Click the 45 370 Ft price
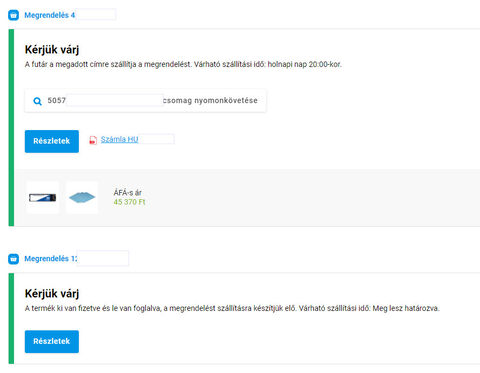480x373 pixels. click(129, 202)
